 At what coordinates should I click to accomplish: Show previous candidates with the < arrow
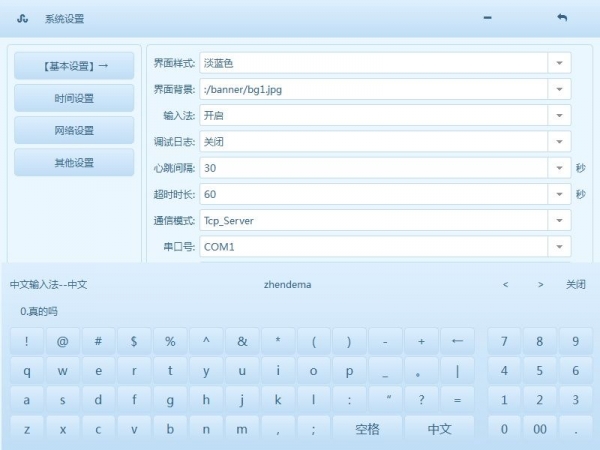(505, 285)
